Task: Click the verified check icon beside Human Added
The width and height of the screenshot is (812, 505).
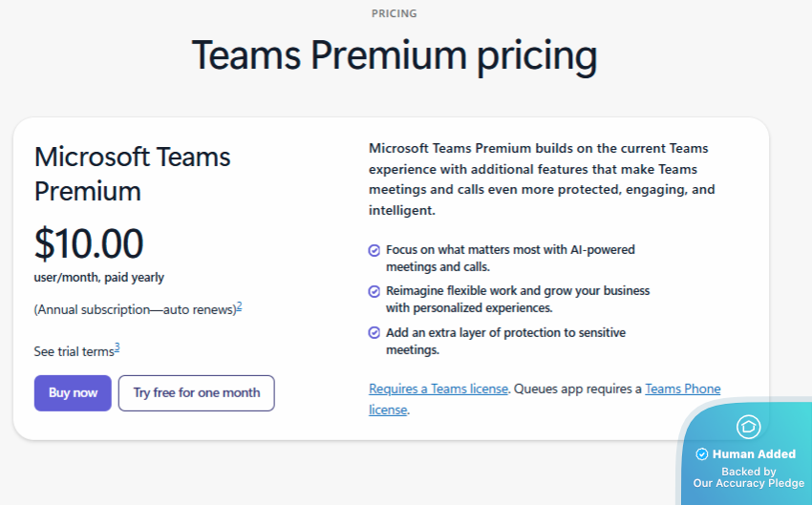Action: [x=702, y=454]
